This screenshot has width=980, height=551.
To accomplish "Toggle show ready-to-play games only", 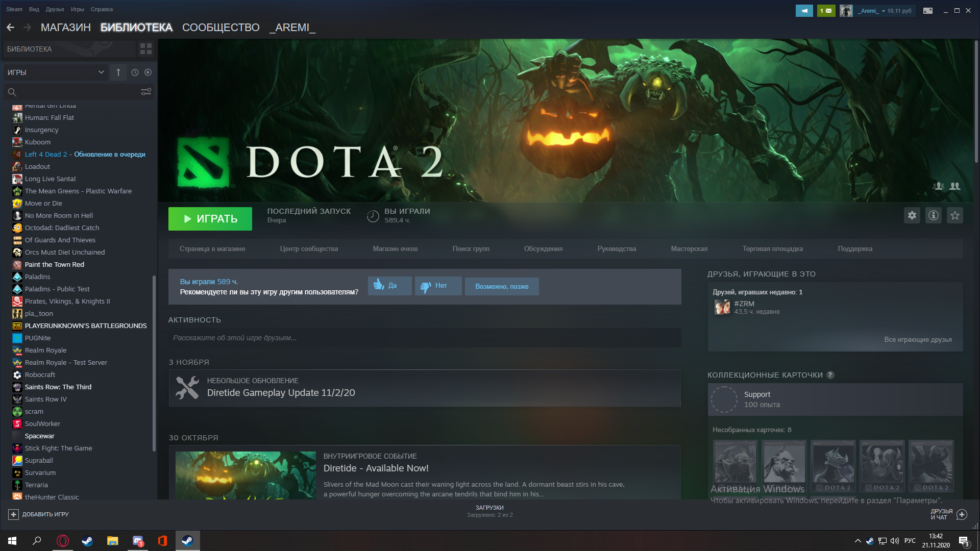I will 148,72.
